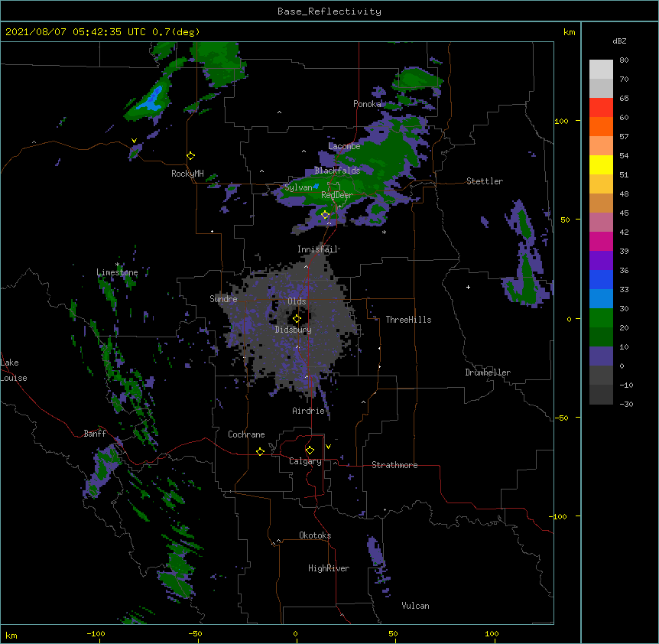Click the ThreeHills town label
Screen dimensions: 659x644
point(408,320)
